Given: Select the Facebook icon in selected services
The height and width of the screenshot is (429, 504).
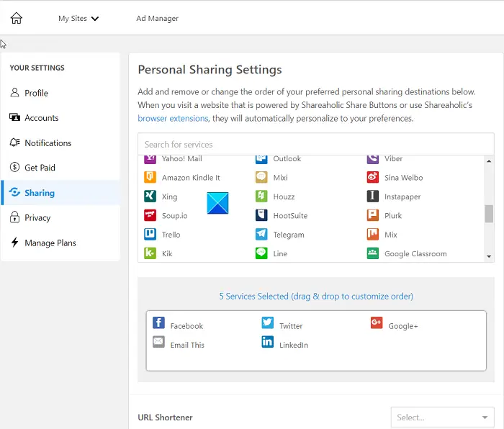Looking at the screenshot, I should pyautogui.click(x=158, y=322).
